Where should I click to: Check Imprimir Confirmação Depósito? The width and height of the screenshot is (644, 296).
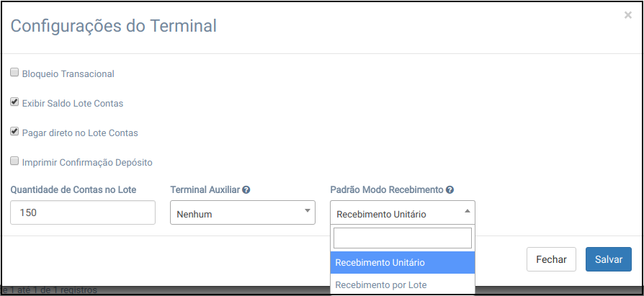point(14,161)
